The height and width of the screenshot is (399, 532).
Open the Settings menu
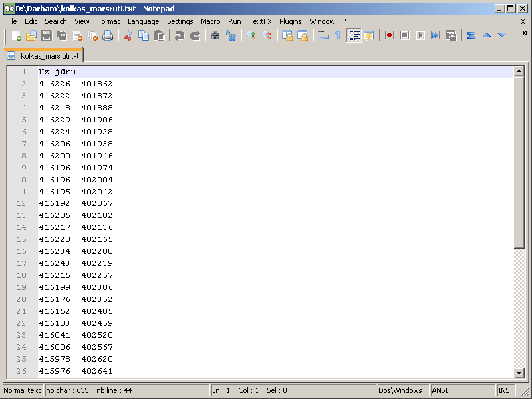[x=180, y=21]
